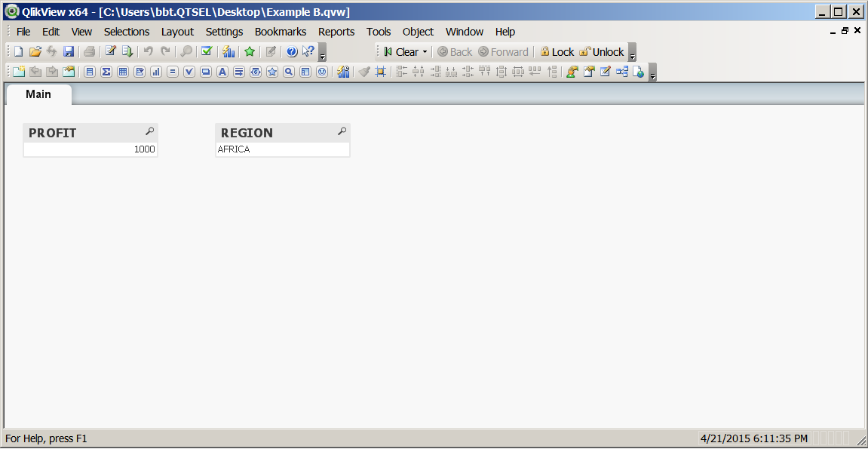Screen dimensions: 868x449
Task: Open the Table Viewer icon
Action: [622, 72]
